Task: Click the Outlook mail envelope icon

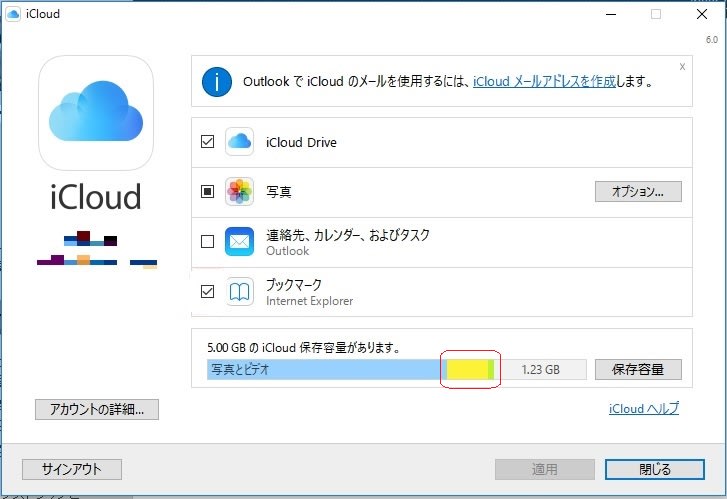Action: pyautogui.click(x=239, y=241)
